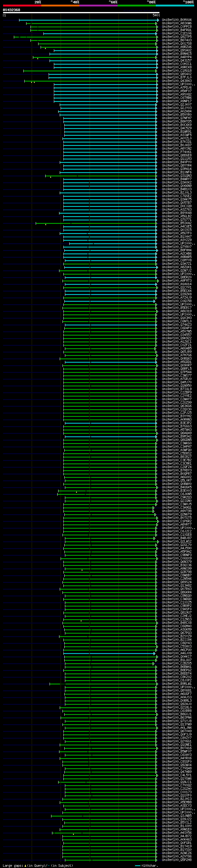The width and height of the screenshot is (197, 868).
Task: Select the UniRef100_C6JKN5 label
Action: (x=177, y=494)
